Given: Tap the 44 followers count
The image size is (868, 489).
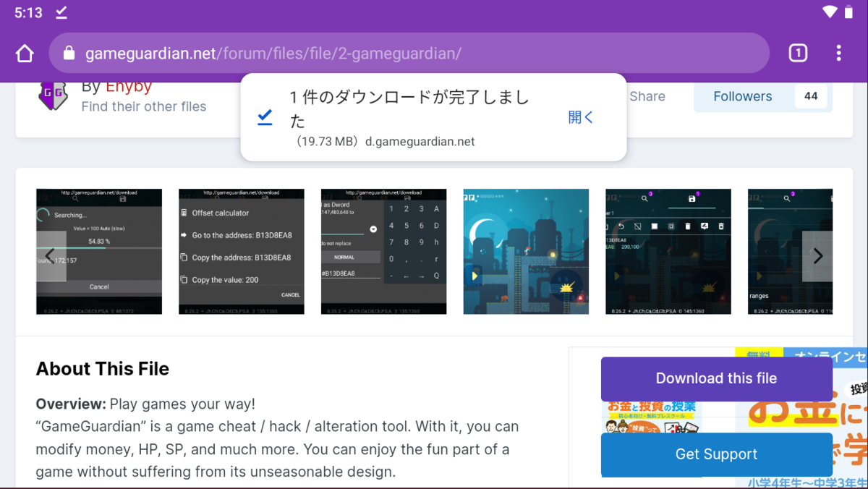Looking at the screenshot, I should [x=811, y=96].
